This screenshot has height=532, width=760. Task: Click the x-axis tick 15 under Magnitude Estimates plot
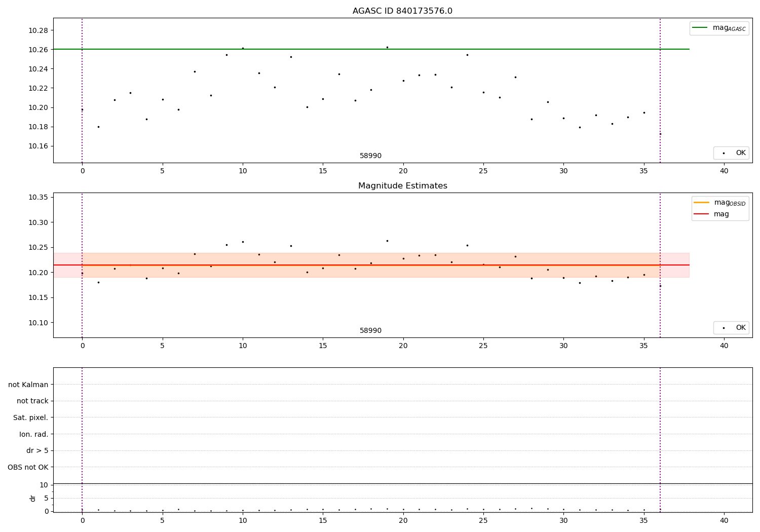coord(323,346)
